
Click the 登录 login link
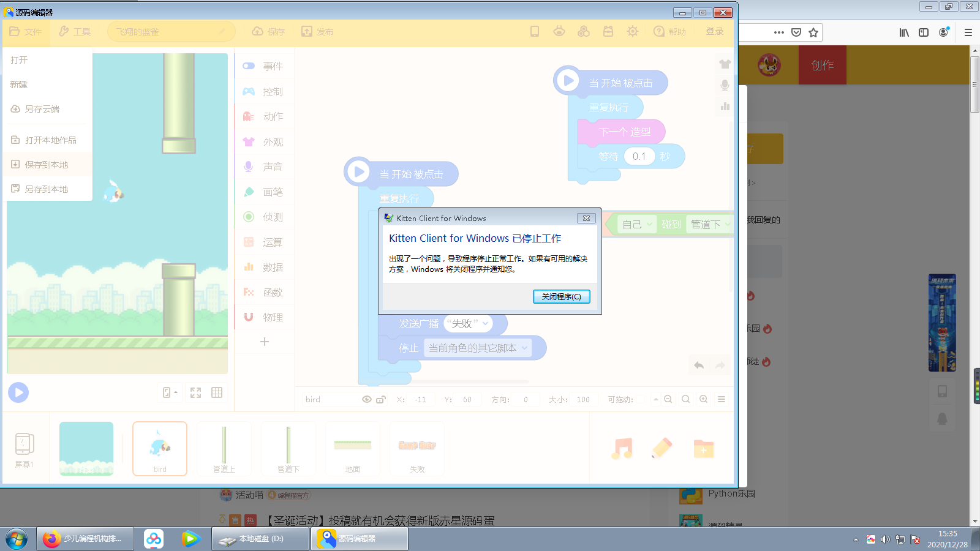(x=715, y=31)
